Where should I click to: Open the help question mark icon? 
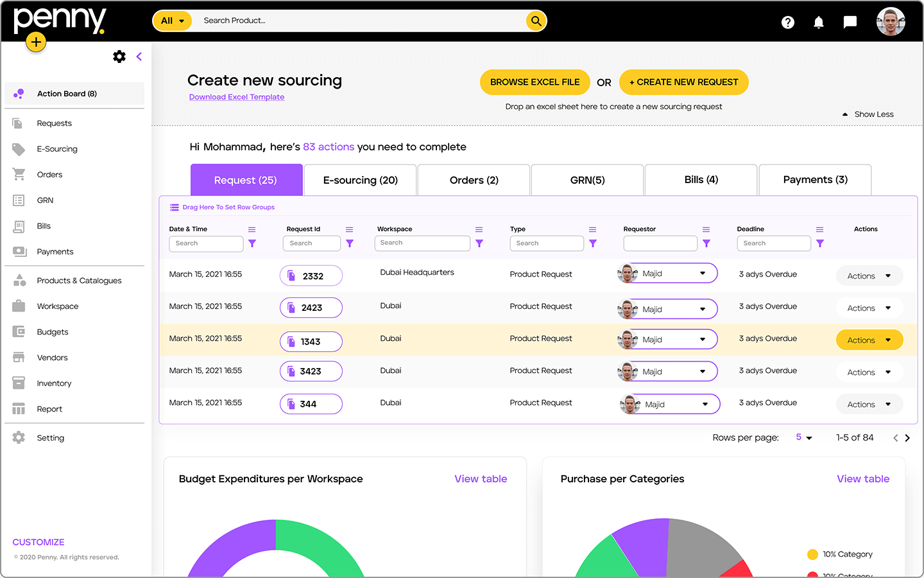[x=788, y=22]
